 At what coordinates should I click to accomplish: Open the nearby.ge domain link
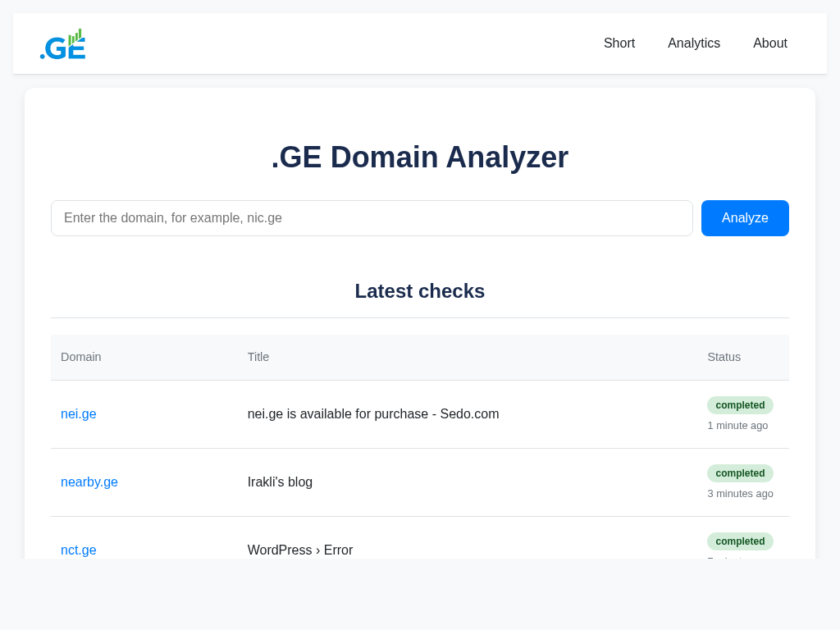tap(89, 482)
